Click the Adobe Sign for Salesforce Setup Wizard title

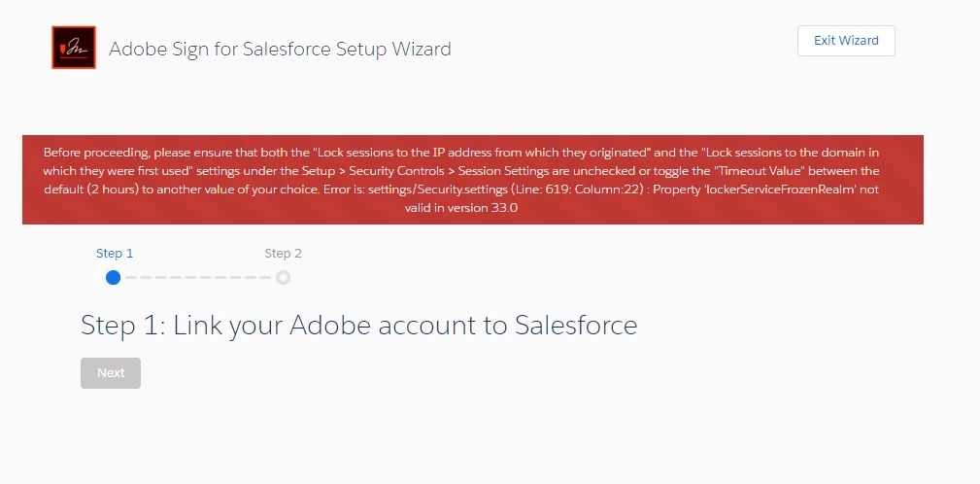tap(280, 49)
